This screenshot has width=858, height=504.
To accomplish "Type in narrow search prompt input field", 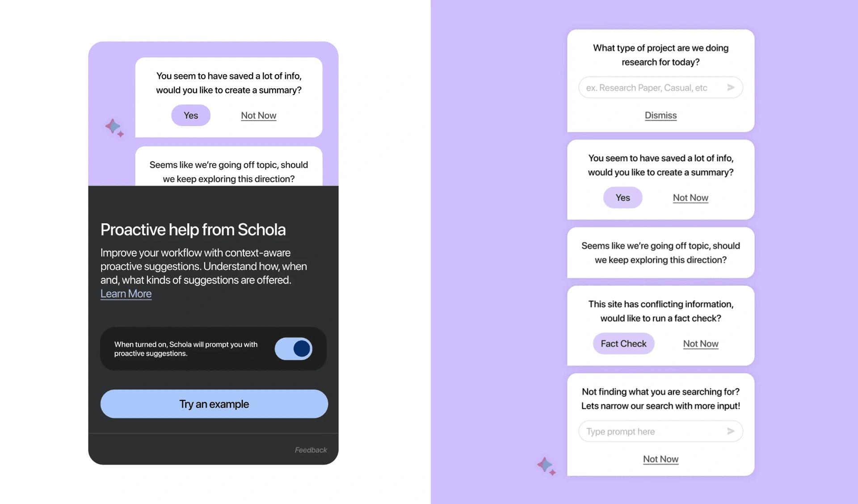I will [x=651, y=430].
